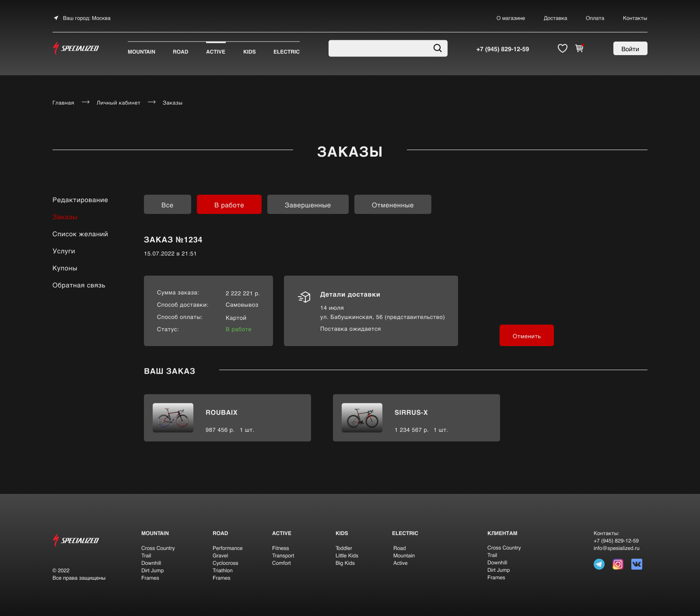Open Список желаний in the sidebar
This screenshot has height=616, width=700.
pyautogui.click(x=80, y=234)
